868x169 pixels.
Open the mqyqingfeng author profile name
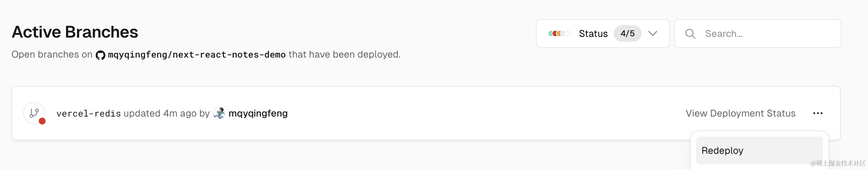258,113
